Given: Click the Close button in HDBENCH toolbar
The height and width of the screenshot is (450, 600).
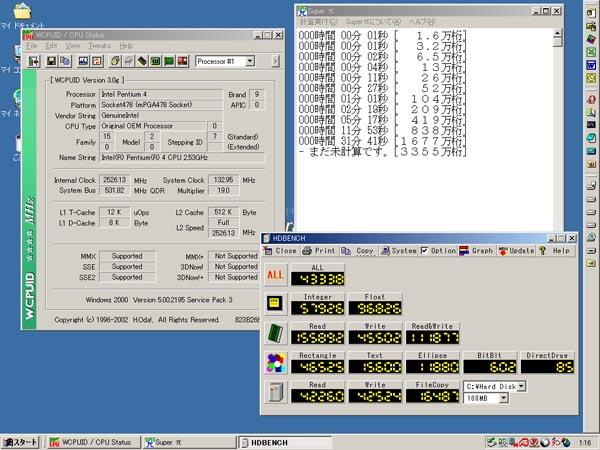Looking at the screenshot, I should tap(280, 251).
